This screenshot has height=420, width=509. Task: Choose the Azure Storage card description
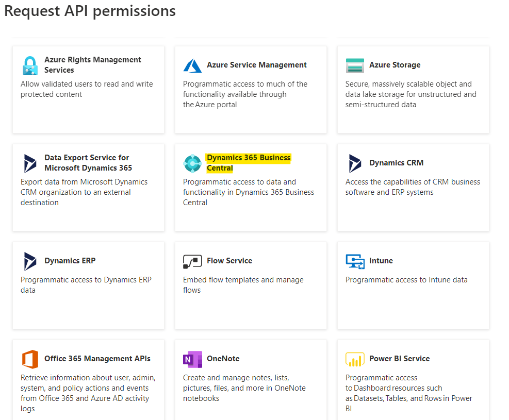pos(411,94)
